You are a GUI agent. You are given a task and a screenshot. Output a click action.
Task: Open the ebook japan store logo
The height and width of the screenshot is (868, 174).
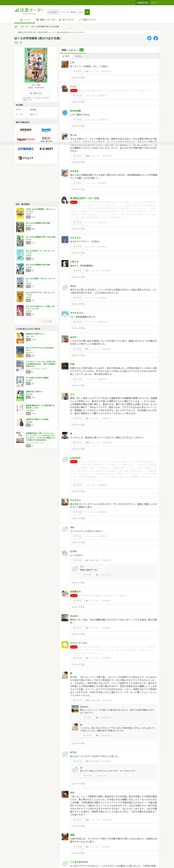(x=26, y=158)
